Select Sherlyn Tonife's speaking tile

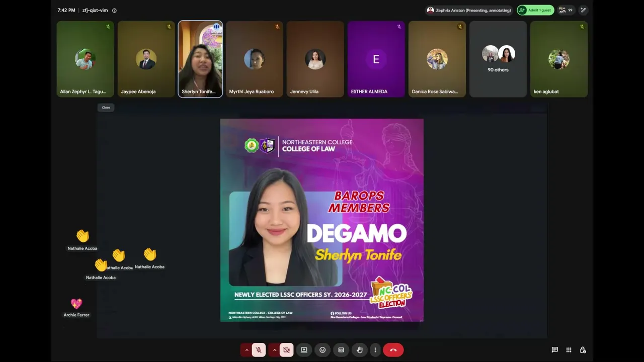(200, 59)
